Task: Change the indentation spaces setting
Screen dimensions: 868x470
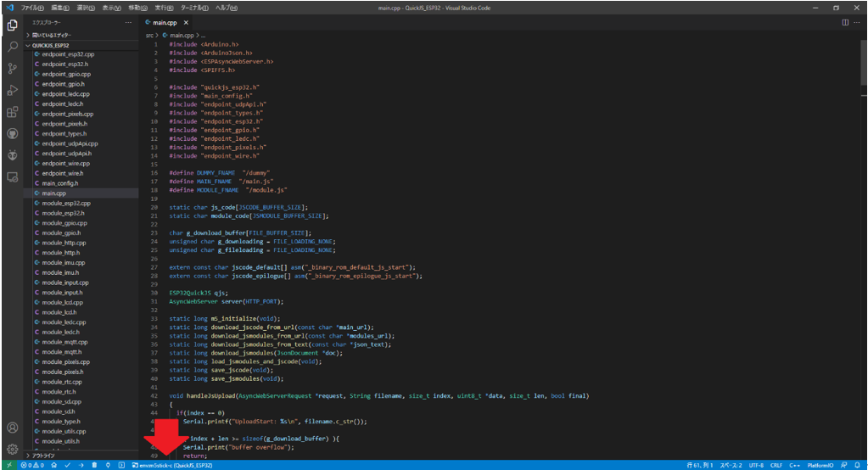Action: [731, 465]
